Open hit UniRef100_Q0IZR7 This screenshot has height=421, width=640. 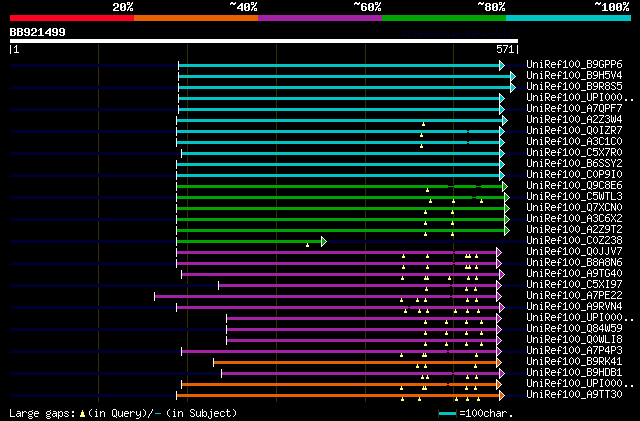click(x=574, y=131)
